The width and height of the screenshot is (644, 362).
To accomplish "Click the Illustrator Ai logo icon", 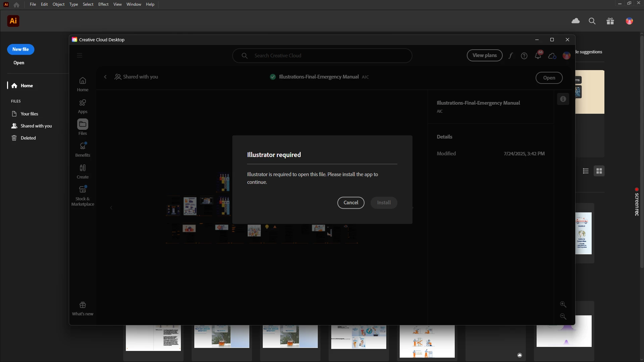I will click(13, 21).
